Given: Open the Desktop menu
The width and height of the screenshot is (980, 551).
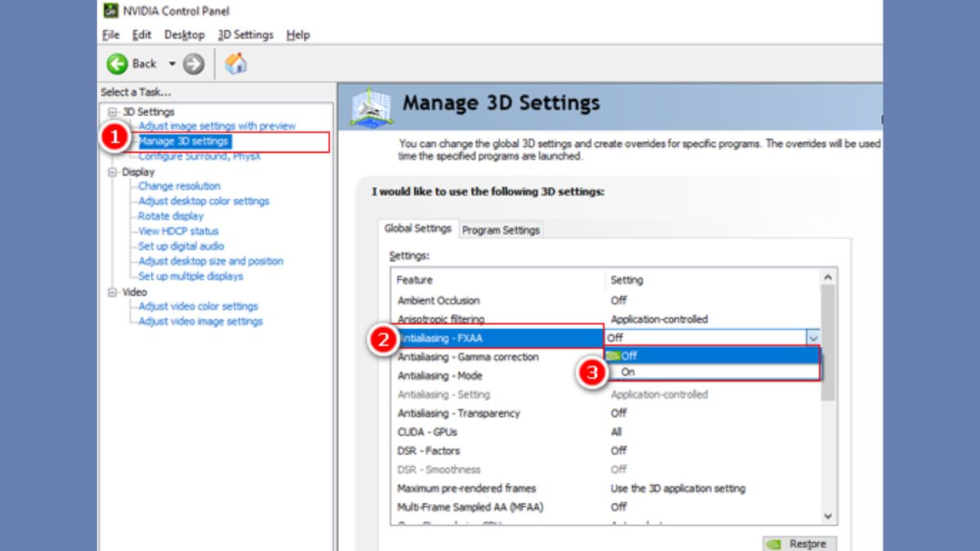Looking at the screenshot, I should [x=185, y=34].
